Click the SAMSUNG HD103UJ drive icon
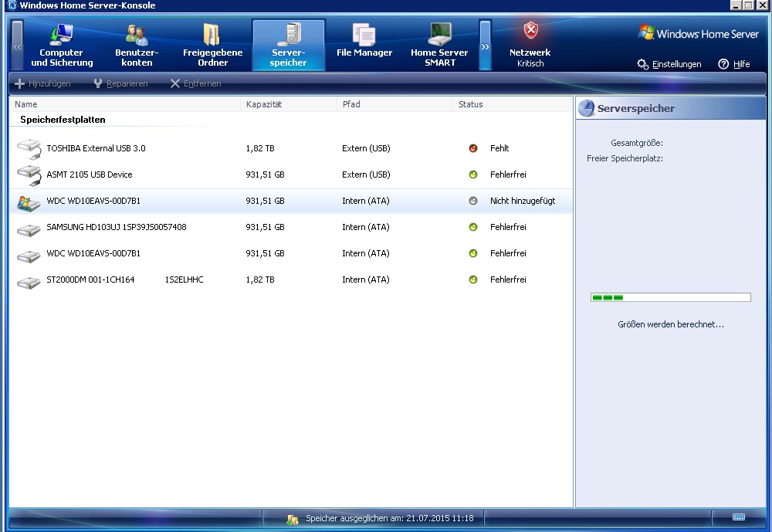This screenshot has width=772, height=532. coord(29,229)
